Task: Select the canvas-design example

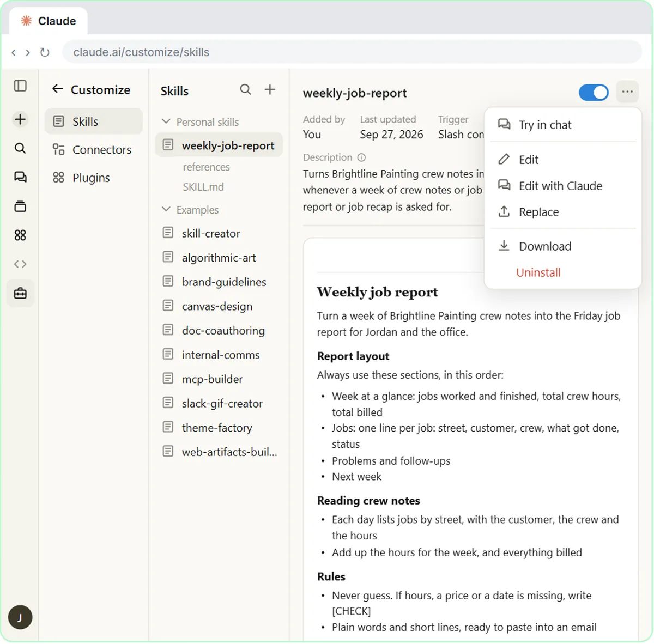Action: tap(219, 306)
